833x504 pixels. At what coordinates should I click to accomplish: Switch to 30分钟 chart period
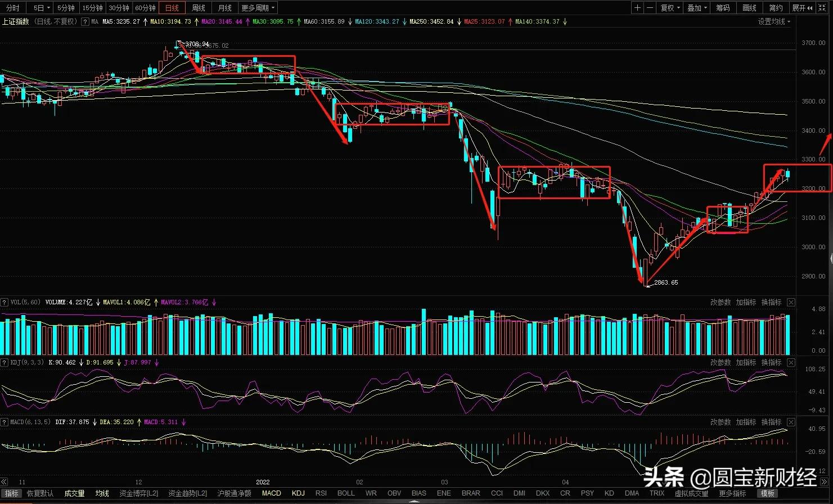coord(119,8)
